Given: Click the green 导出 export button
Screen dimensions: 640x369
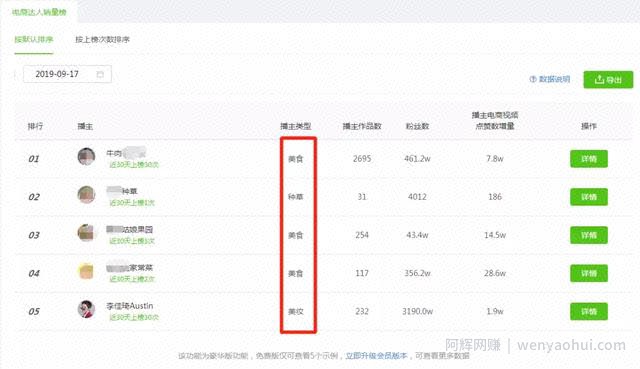Looking at the screenshot, I should [x=608, y=80].
